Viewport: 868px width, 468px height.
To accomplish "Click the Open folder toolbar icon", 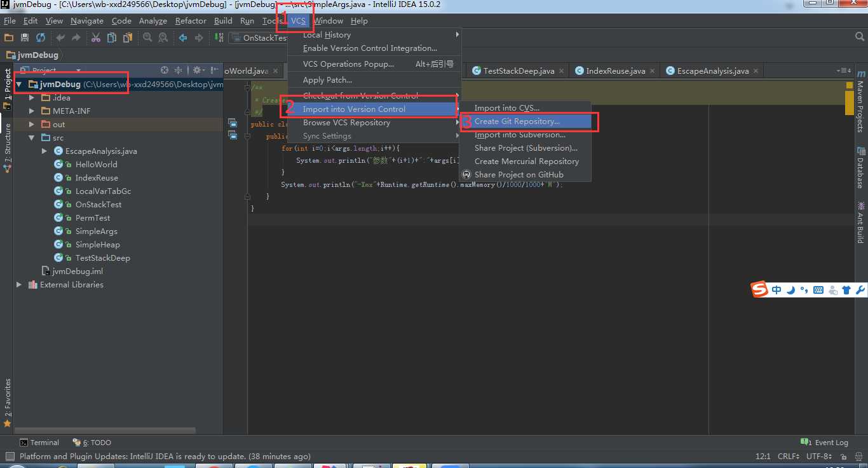I will 9,38.
